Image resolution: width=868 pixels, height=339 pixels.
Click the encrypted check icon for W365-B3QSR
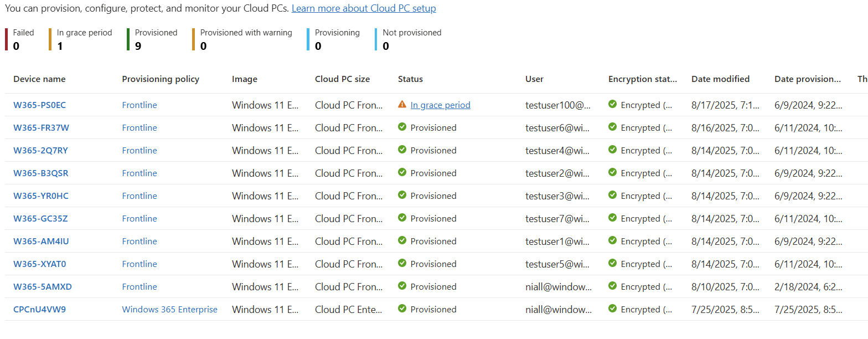click(x=612, y=173)
